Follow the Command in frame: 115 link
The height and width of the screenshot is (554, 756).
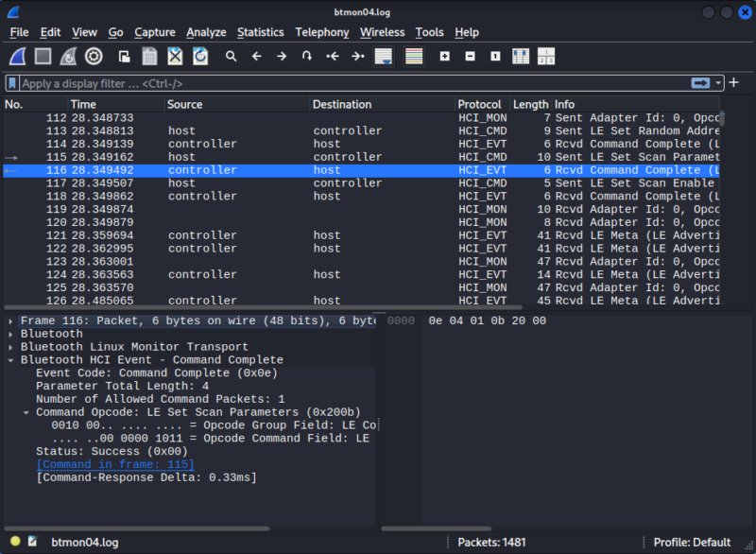click(115, 464)
